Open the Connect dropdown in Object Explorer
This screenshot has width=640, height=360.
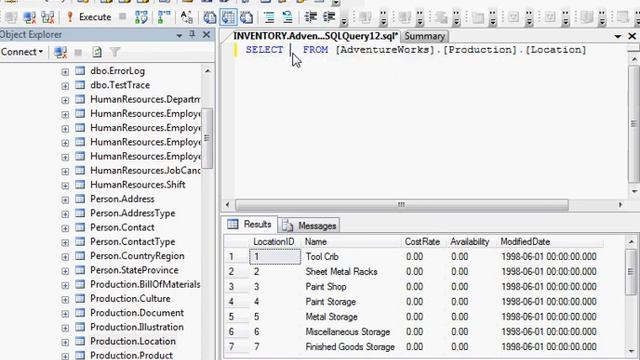coord(22,52)
